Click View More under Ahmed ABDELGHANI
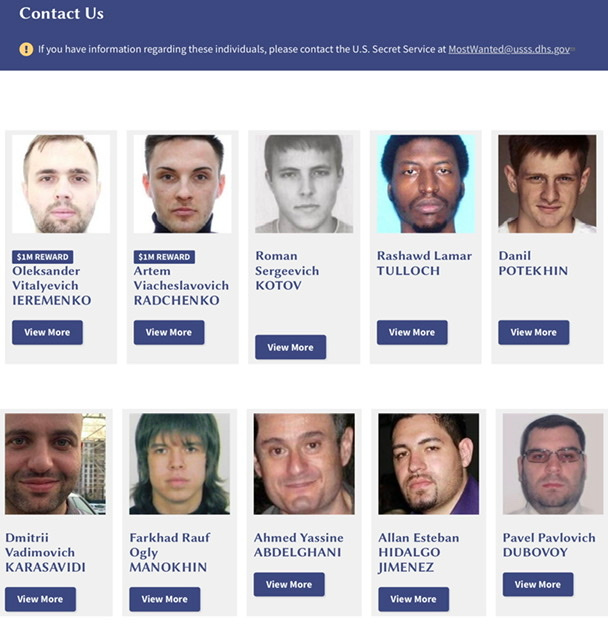608x640 pixels. pos(289,584)
